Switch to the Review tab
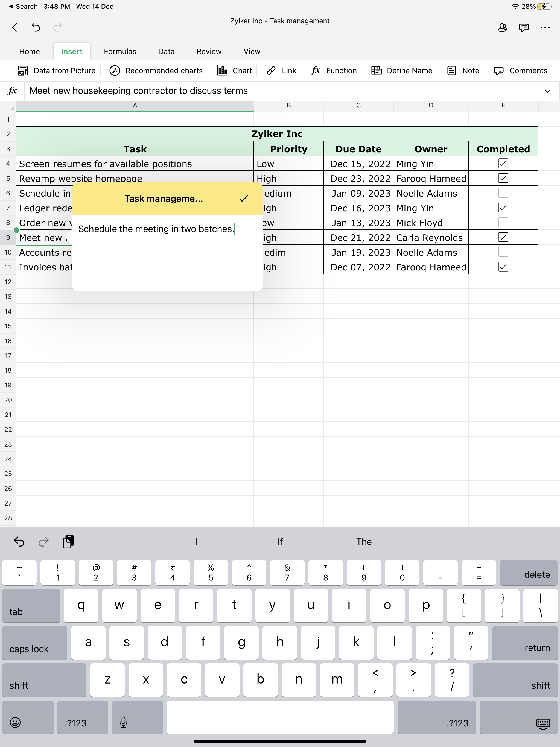This screenshot has width=560, height=747. (209, 52)
